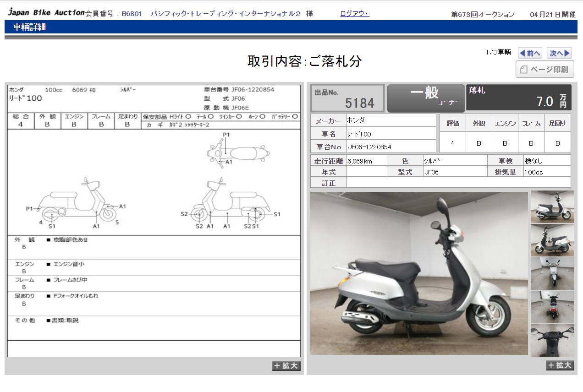The width and height of the screenshot is (583, 392).
Task: Click the 書類:取説 note
Action: (x=65, y=321)
